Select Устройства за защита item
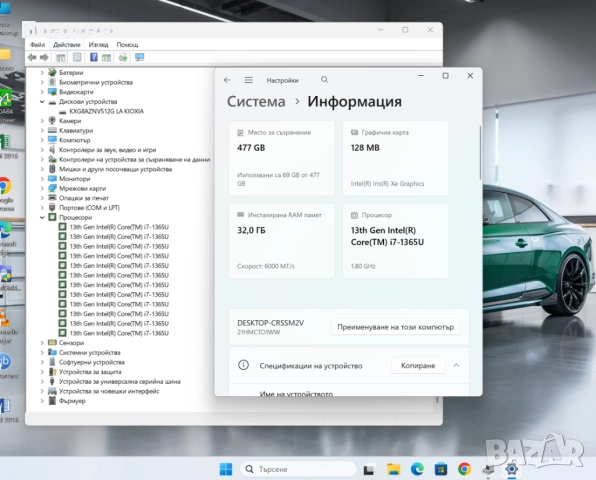The height and width of the screenshot is (480, 596). (x=90, y=372)
